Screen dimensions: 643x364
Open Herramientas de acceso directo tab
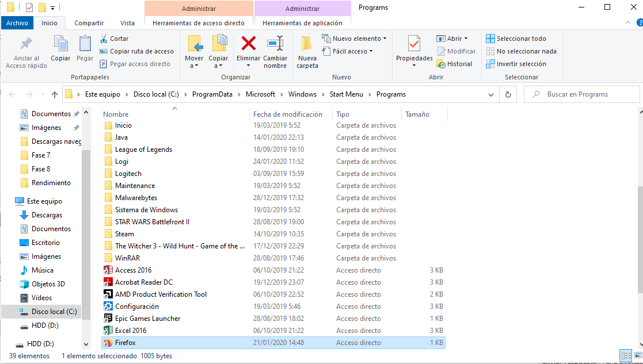pyautogui.click(x=199, y=23)
